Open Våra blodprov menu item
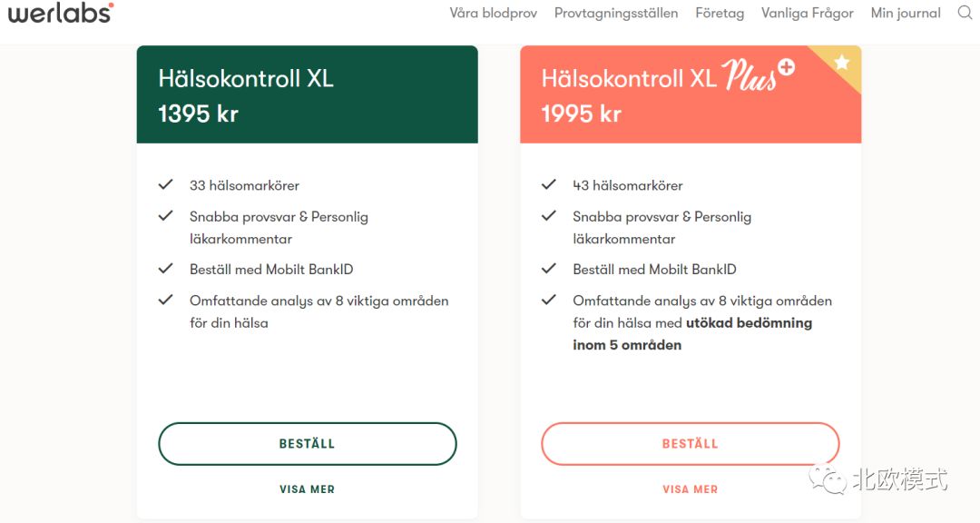The width and height of the screenshot is (980, 523). tap(493, 13)
